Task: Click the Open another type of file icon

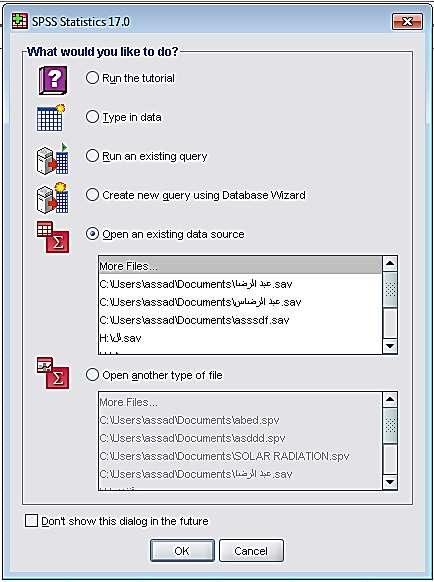Action: (53, 373)
